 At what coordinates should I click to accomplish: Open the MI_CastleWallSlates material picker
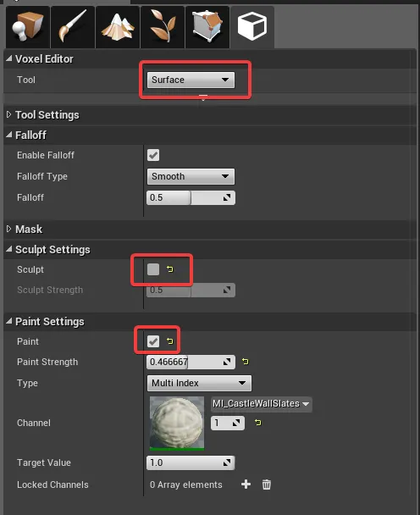tap(262, 404)
